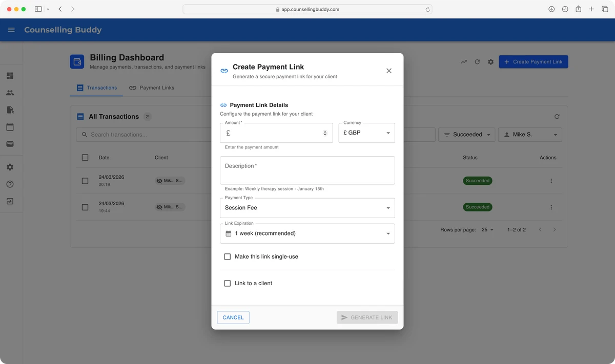Select all transactions header checkbox
This screenshot has height=364, width=615.
click(85, 158)
